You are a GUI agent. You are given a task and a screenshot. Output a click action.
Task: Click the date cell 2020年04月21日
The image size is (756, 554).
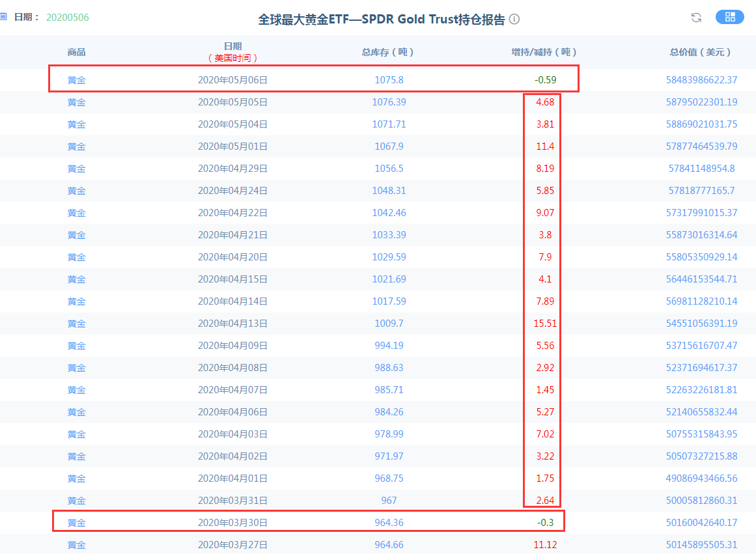(232, 235)
